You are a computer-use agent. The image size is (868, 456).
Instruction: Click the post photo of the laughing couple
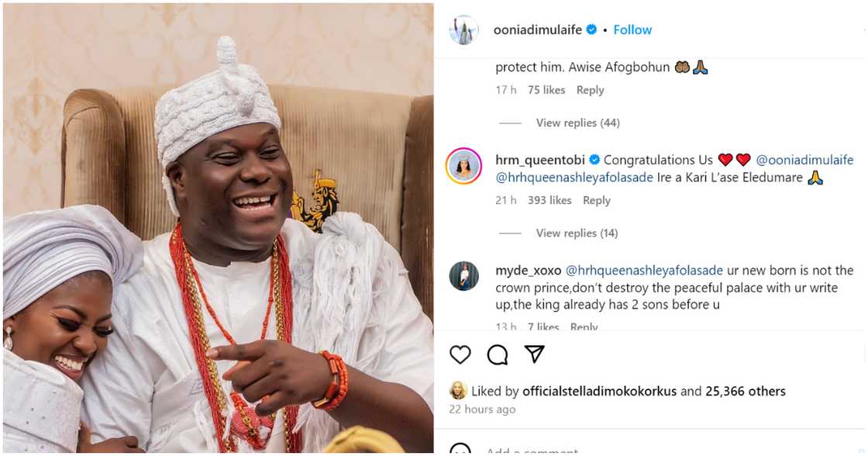click(218, 228)
